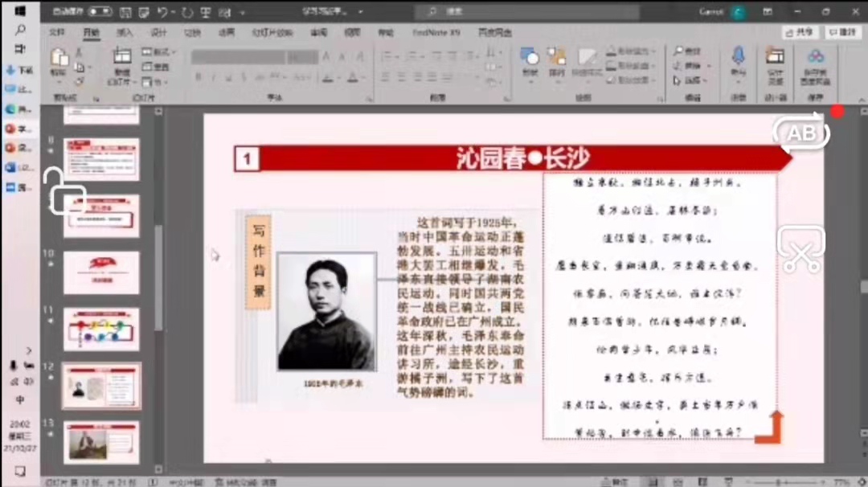Toggle Bold formatting in font group
The width and height of the screenshot is (868, 487).
198,77
